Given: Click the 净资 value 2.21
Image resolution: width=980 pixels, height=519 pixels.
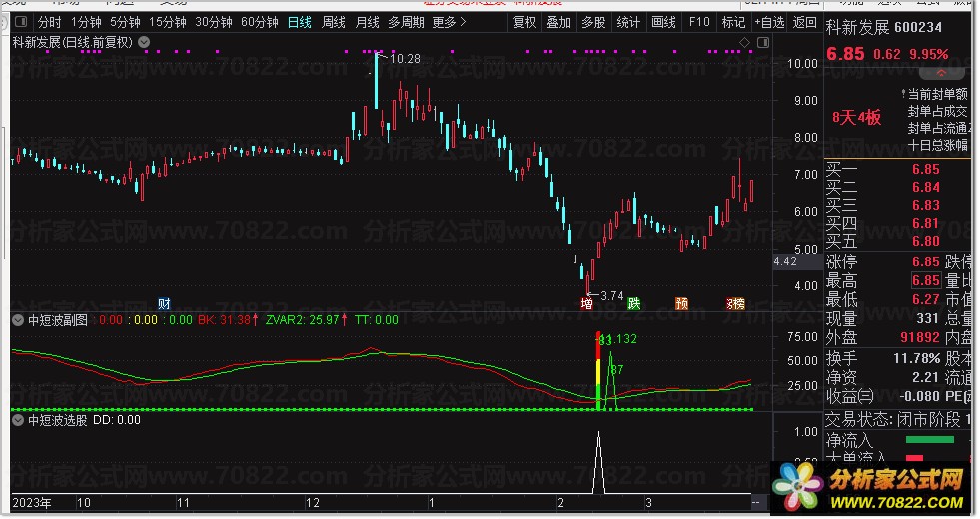Looking at the screenshot, I should coord(925,378).
